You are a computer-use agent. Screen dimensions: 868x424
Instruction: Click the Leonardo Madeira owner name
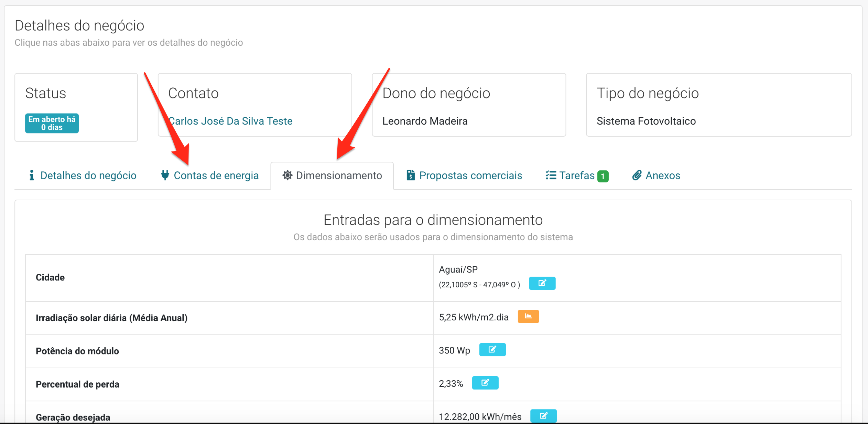tap(425, 121)
